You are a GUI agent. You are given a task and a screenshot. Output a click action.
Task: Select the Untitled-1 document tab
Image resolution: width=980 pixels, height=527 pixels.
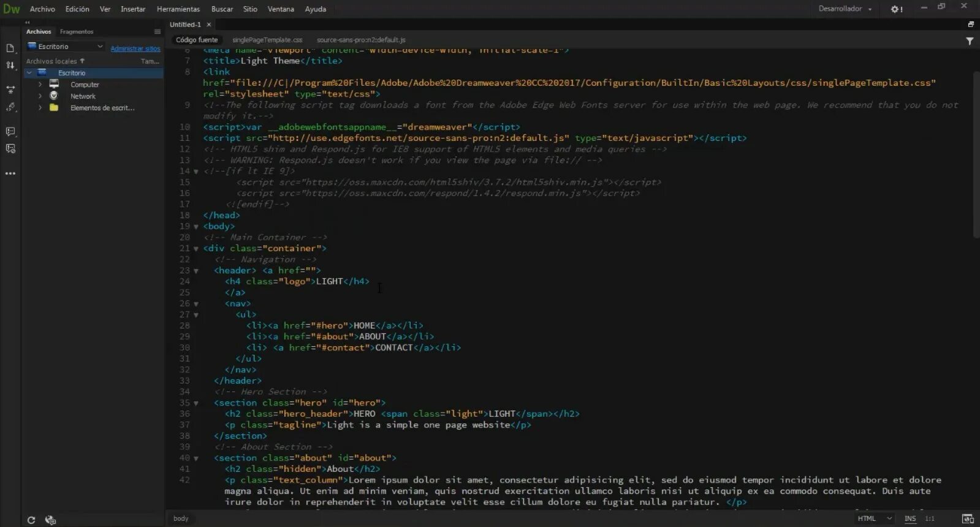[x=185, y=25]
